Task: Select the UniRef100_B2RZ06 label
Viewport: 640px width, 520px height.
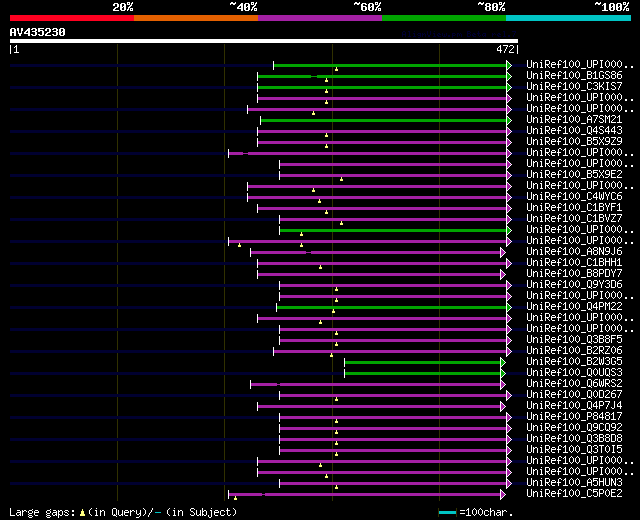Action: point(574,351)
